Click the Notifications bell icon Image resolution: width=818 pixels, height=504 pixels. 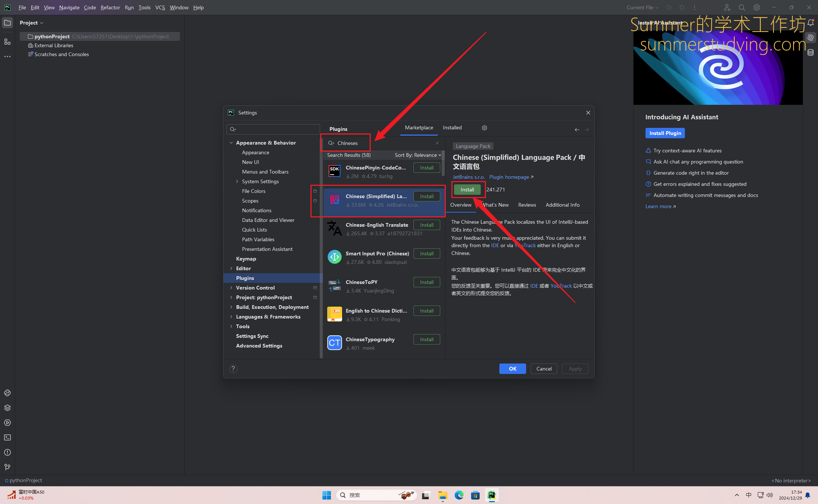(811, 23)
